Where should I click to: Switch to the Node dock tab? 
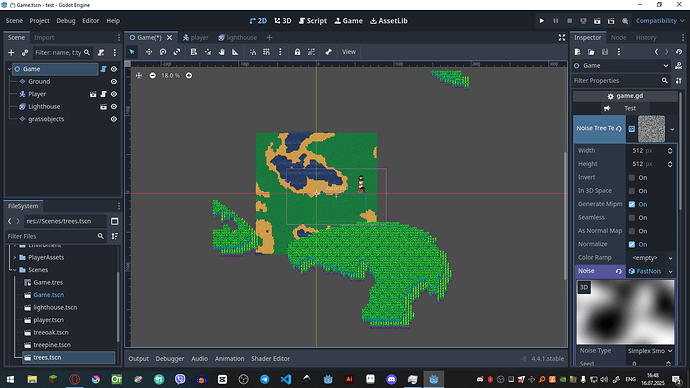pos(618,37)
